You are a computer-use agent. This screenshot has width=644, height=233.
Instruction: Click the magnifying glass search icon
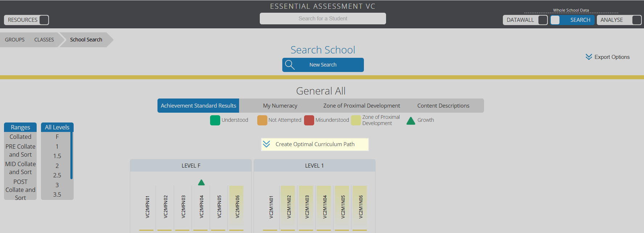[x=290, y=65]
